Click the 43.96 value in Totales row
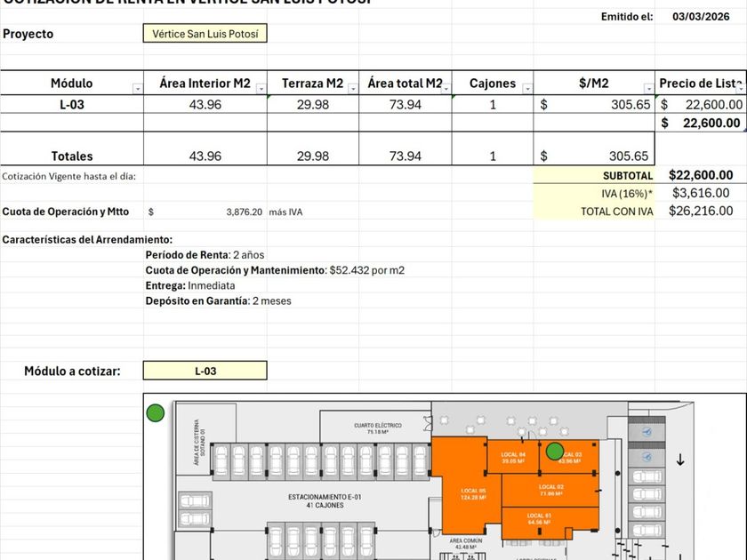Image resolution: width=747 pixels, height=560 pixels. [x=205, y=156]
